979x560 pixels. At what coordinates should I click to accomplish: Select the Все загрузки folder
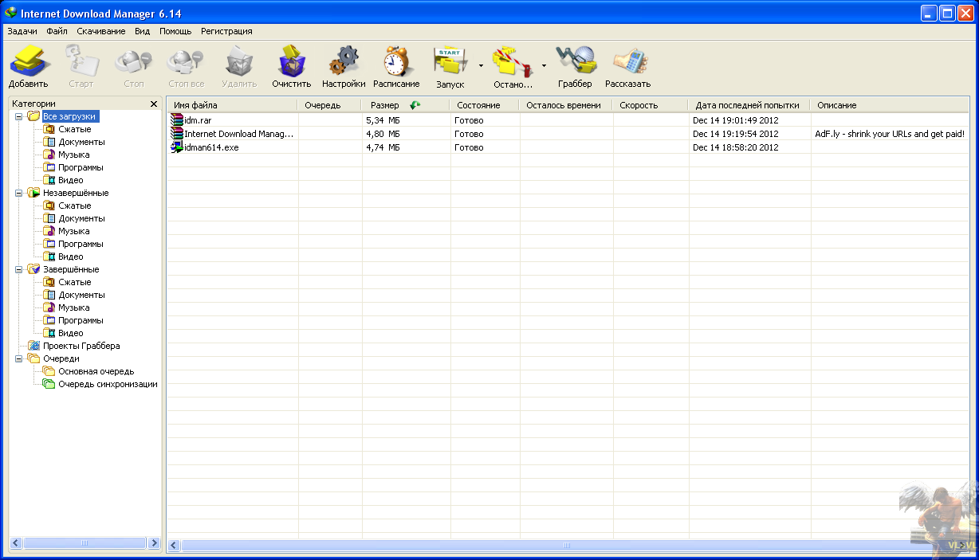point(69,116)
